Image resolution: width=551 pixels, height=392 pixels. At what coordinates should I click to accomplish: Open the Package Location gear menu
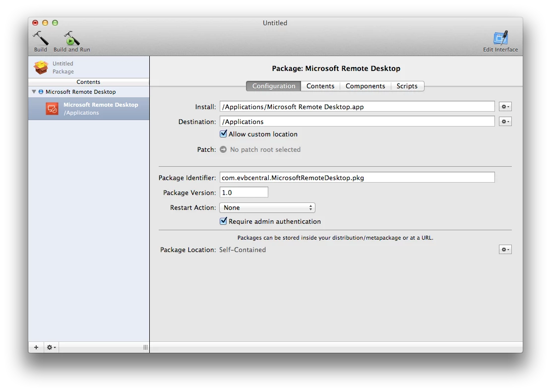click(505, 249)
